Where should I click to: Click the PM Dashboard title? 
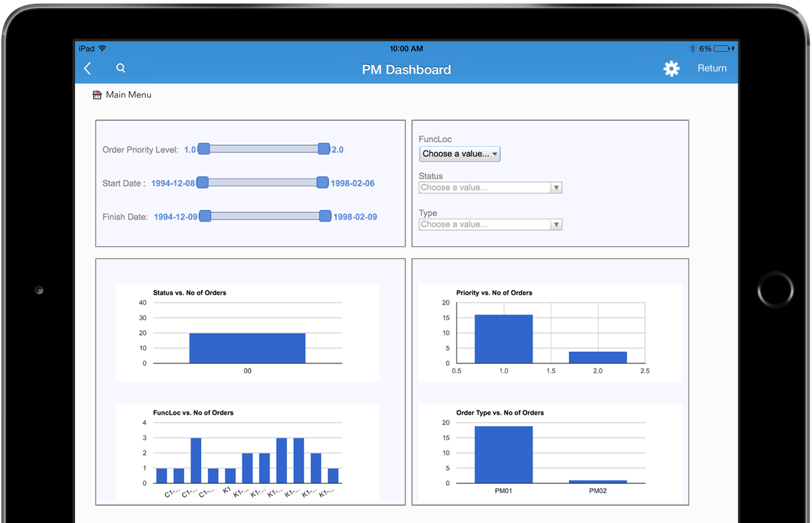pos(407,70)
